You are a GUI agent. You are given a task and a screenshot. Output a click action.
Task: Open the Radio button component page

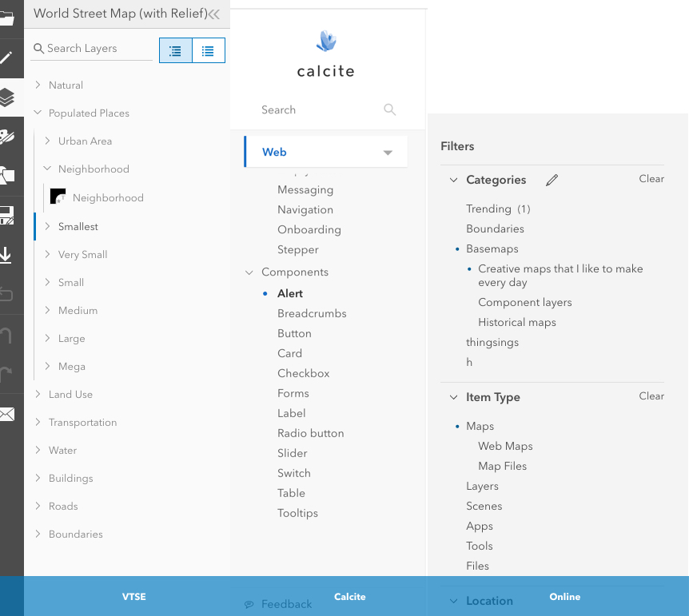[311, 433]
